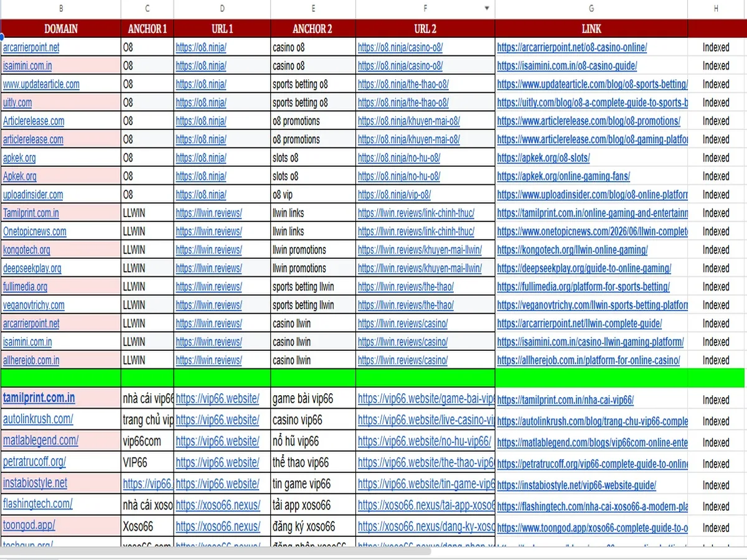Open the toongod.app/ domain link
This screenshot has width=747, height=560.
[x=29, y=525]
